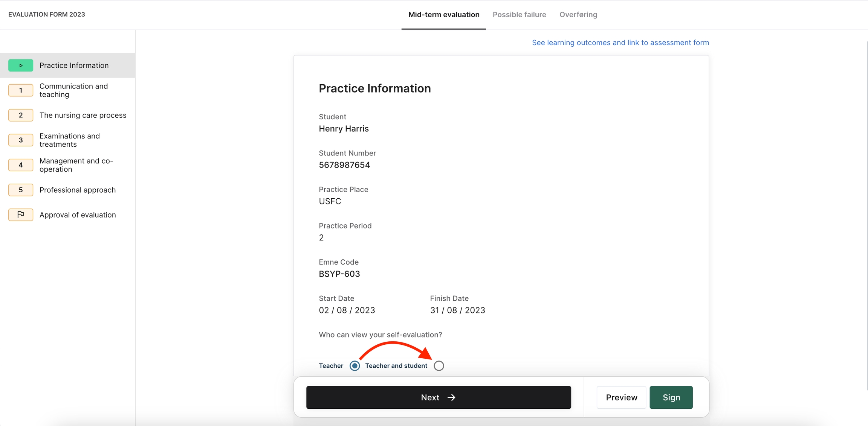Click the step 5 number badge
This screenshot has height=426, width=868.
click(x=21, y=190)
